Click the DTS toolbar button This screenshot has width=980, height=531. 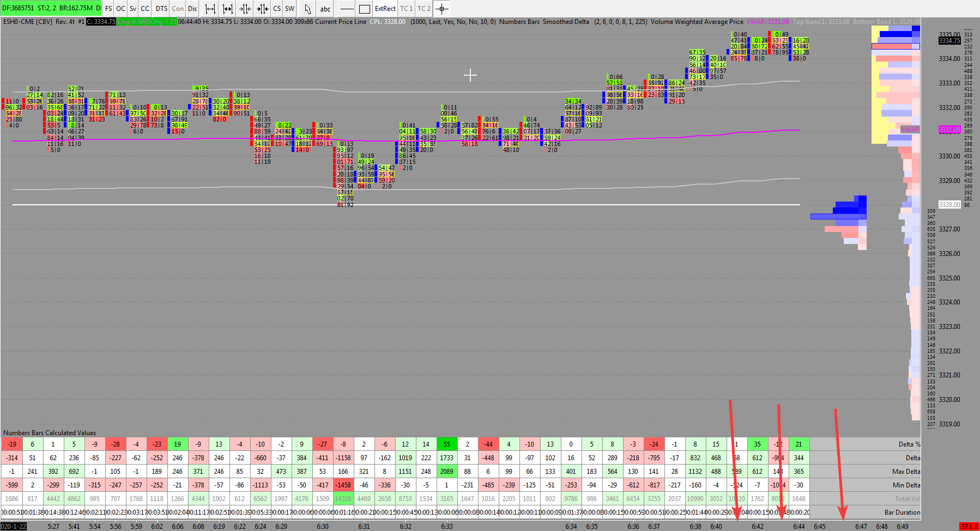pyautogui.click(x=161, y=9)
